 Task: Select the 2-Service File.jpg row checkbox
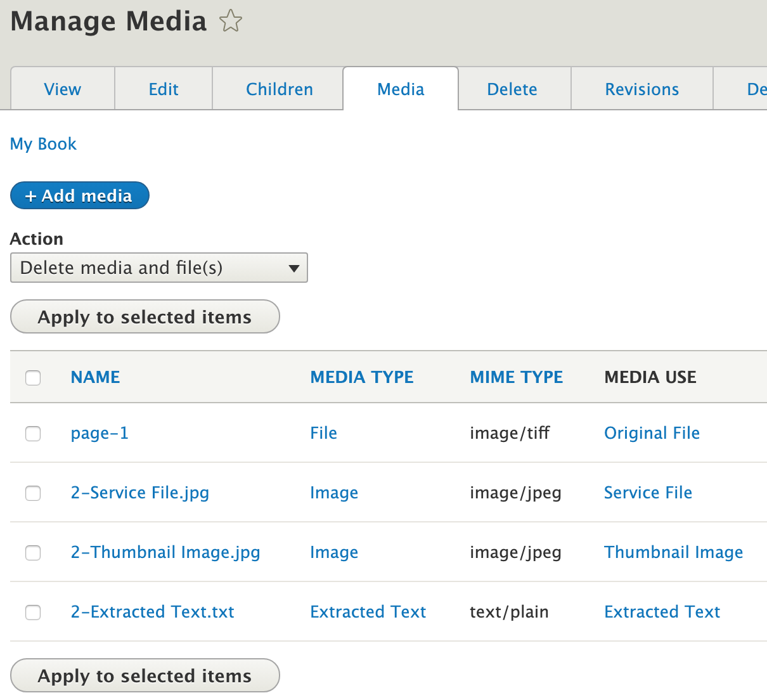tap(33, 493)
